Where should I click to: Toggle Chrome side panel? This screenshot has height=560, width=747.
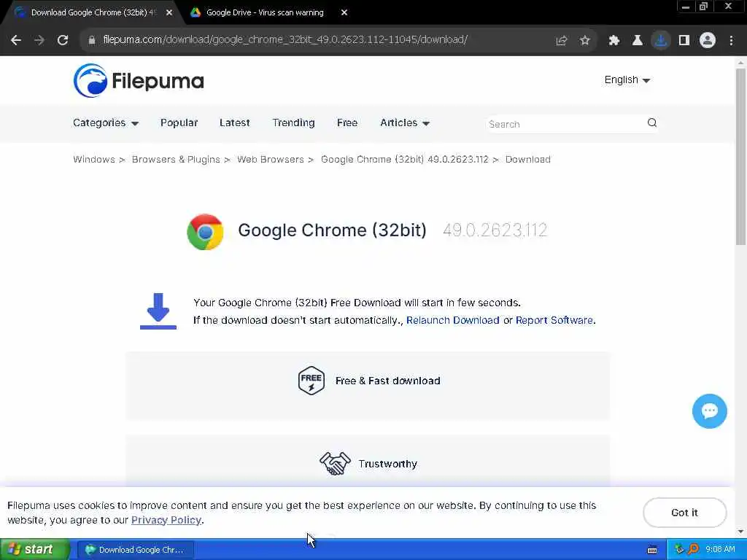click(684, 41)
